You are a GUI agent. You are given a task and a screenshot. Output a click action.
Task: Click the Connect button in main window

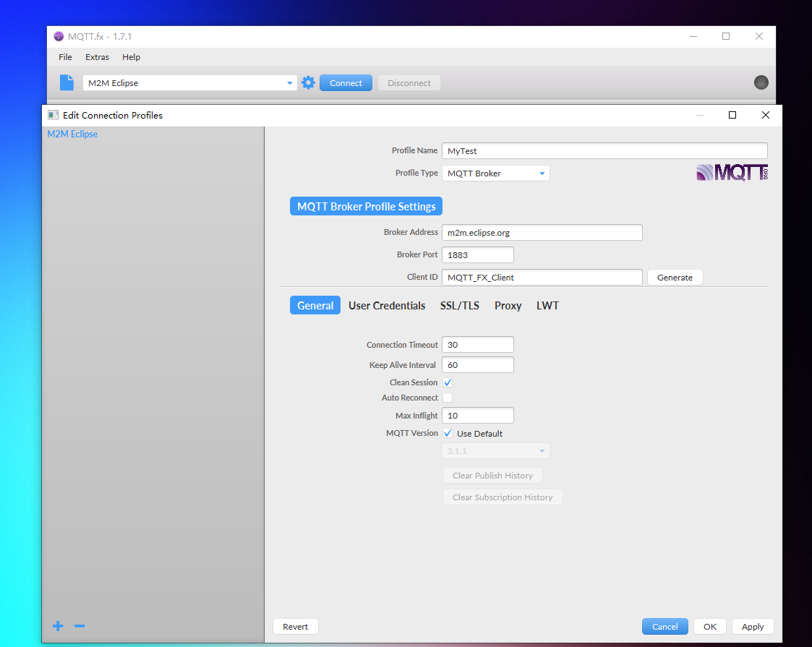[346, 83]
